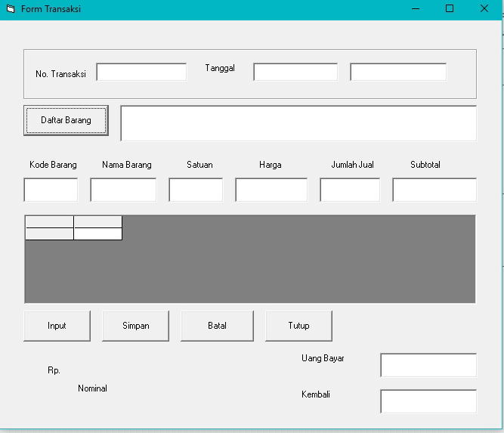
Task: Cancel the entry with Batal
Action: pos(217,326)
